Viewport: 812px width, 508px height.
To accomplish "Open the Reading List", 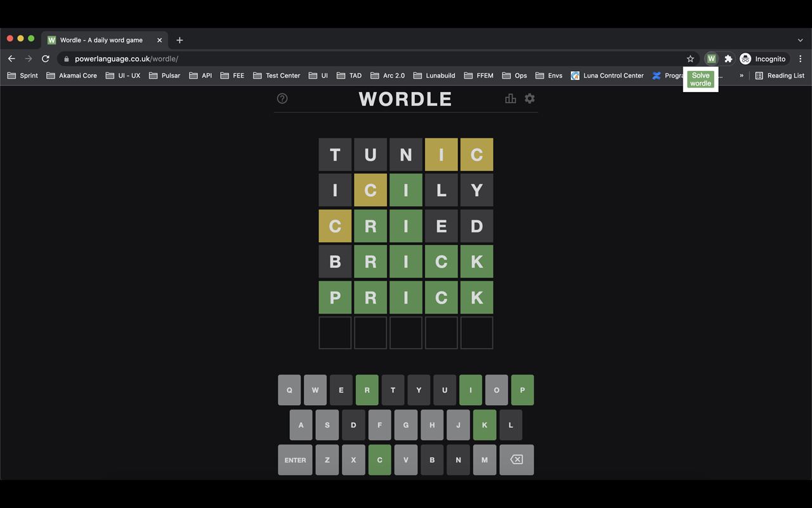I will click(780, 76).
